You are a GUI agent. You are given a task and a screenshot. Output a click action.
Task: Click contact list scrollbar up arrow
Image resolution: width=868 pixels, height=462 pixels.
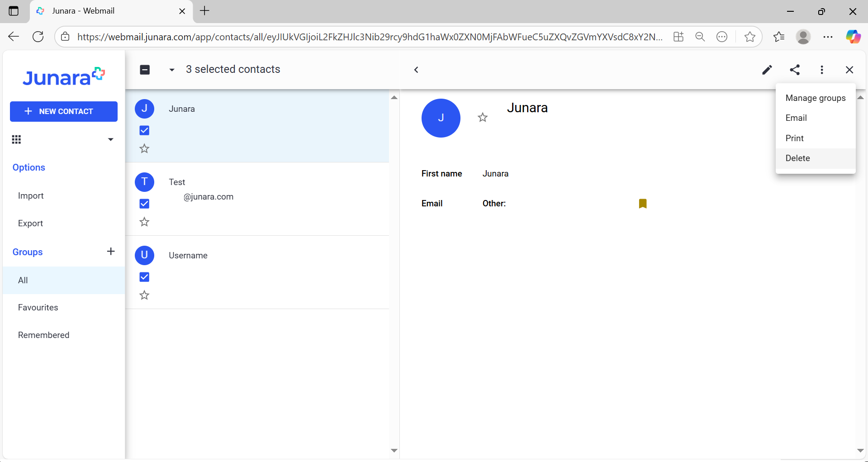(x=394, y=97)
